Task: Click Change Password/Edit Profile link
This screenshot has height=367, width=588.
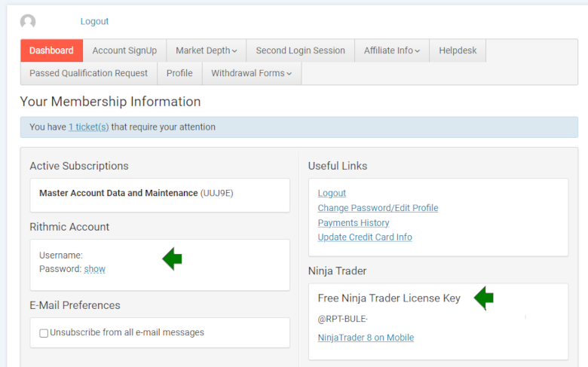Action: point(378,208)
